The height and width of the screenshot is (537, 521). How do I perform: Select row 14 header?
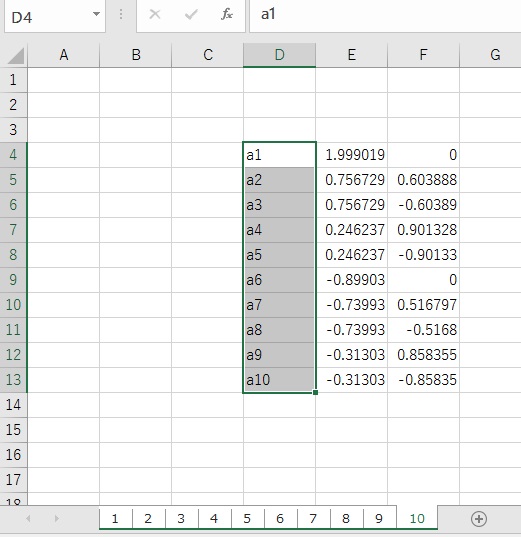[x=13, y=405]
